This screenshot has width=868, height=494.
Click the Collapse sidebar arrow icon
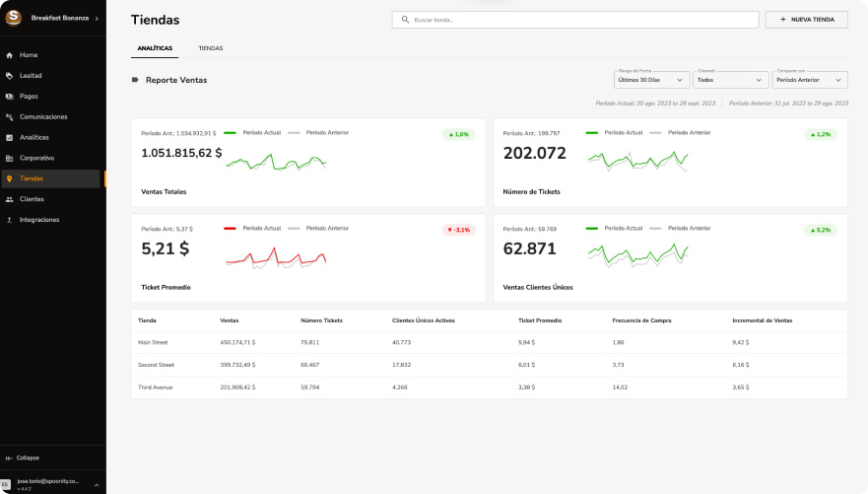tap(9, 458)
